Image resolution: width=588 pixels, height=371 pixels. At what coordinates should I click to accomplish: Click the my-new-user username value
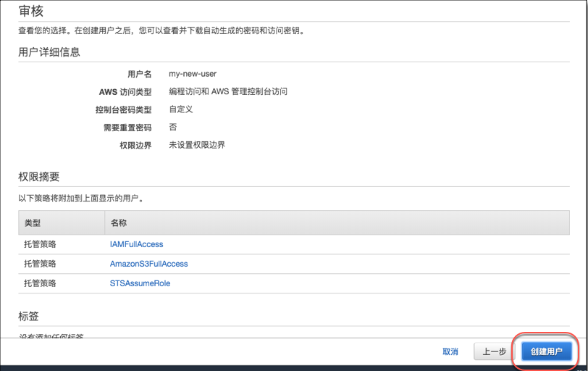pyautogui.click(x=193, y=74)
